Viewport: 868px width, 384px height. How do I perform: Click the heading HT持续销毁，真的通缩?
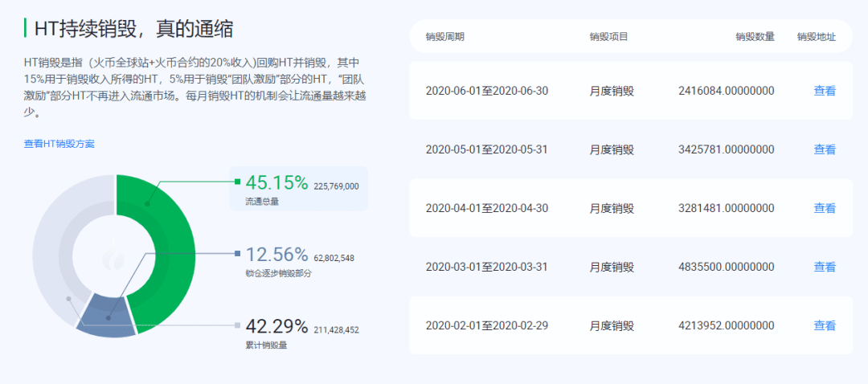point(133,29)
